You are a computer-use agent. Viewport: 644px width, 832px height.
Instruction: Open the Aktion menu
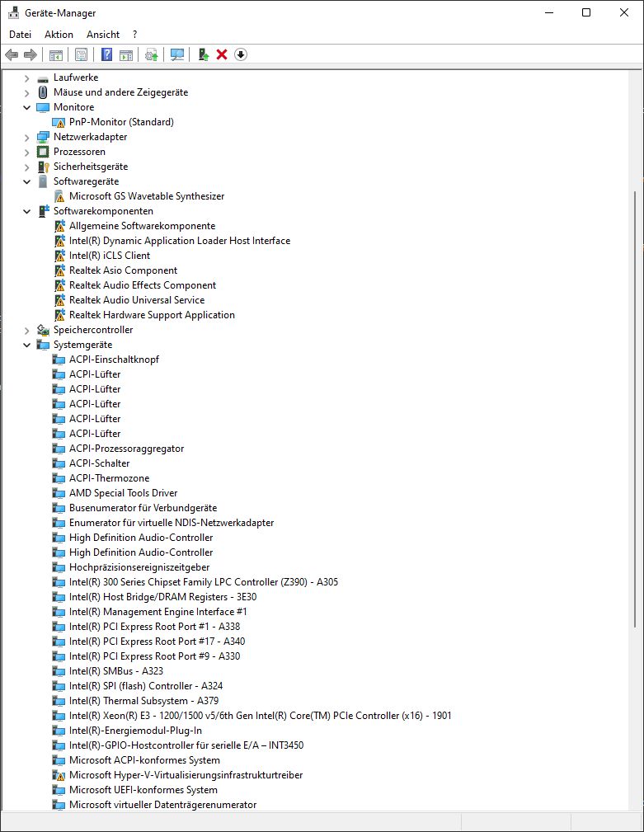59,35
